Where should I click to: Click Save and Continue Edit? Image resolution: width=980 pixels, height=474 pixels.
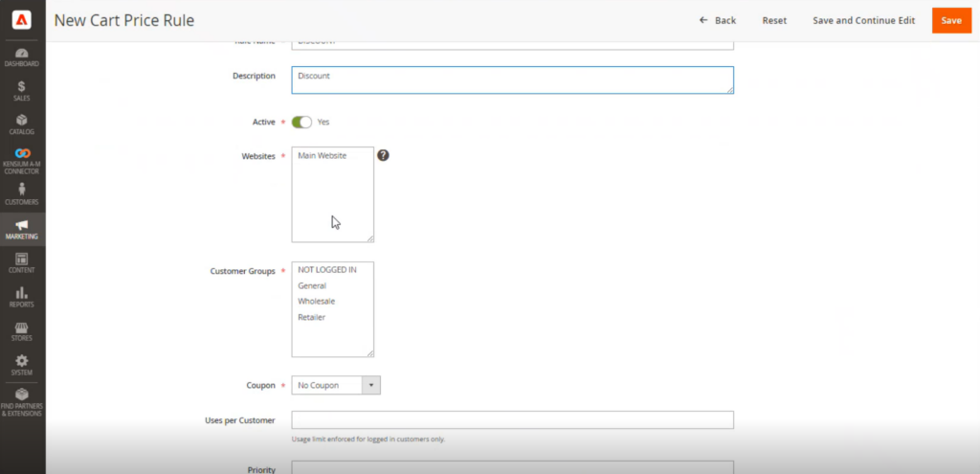click(x=864, y=21)
